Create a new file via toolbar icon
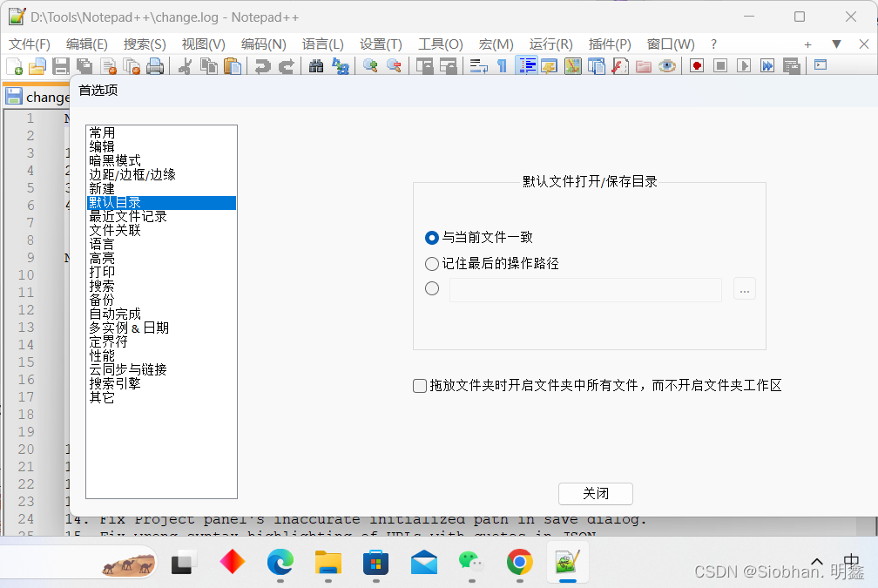This screenshot has width=878, height=588. pyautogui.click(x=15, y=66)
